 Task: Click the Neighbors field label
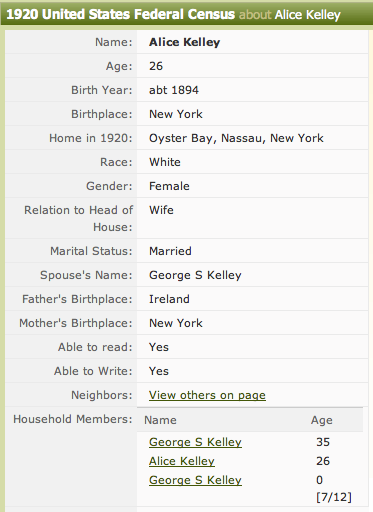[102, 395]
